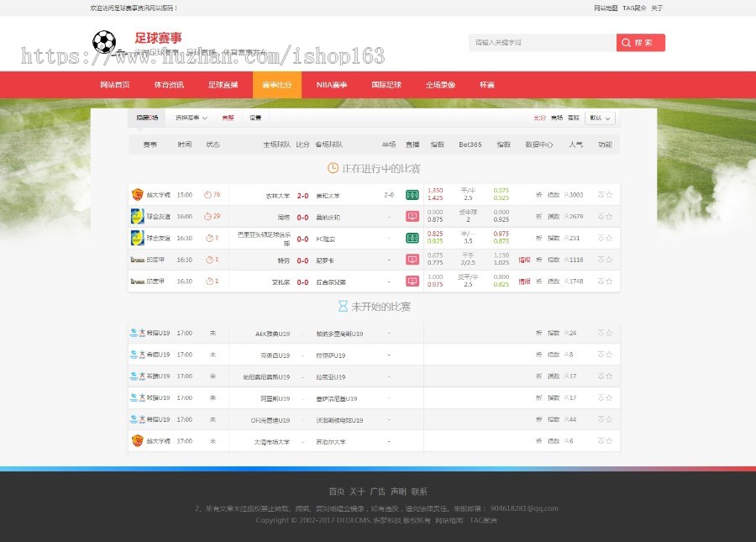756x542 pixels.
Task: Open 全场录像 in the navigation bar
Action: click(440, 85)
